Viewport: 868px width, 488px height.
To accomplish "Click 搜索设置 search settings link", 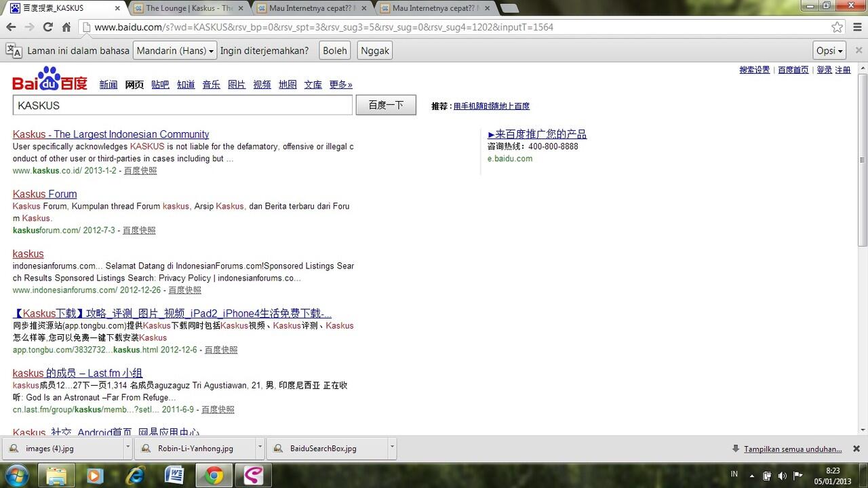I will click(755, 70).
